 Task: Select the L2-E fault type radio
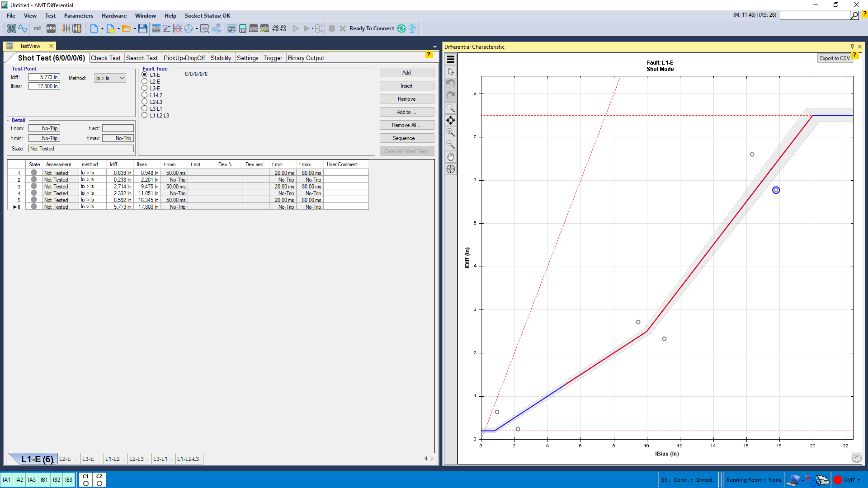[145, 82]
